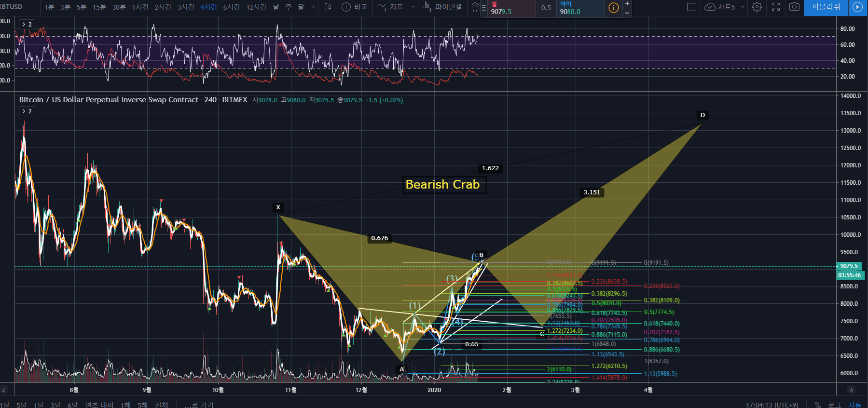This screenshot has height=408, width=868.
Task: Select the 1분 timeframe
Action: [x=49, y=7]
